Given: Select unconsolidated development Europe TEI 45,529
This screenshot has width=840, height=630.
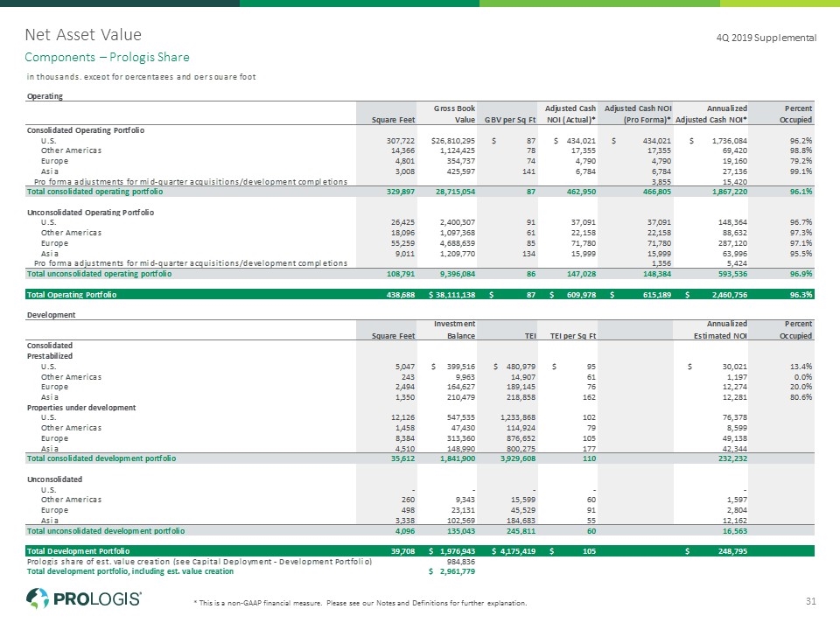Looking at the screenshot, I should [523, 510].
